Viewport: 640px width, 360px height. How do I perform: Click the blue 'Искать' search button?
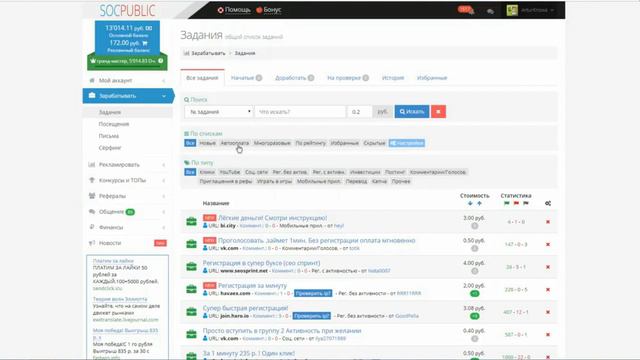click(412, 111)
